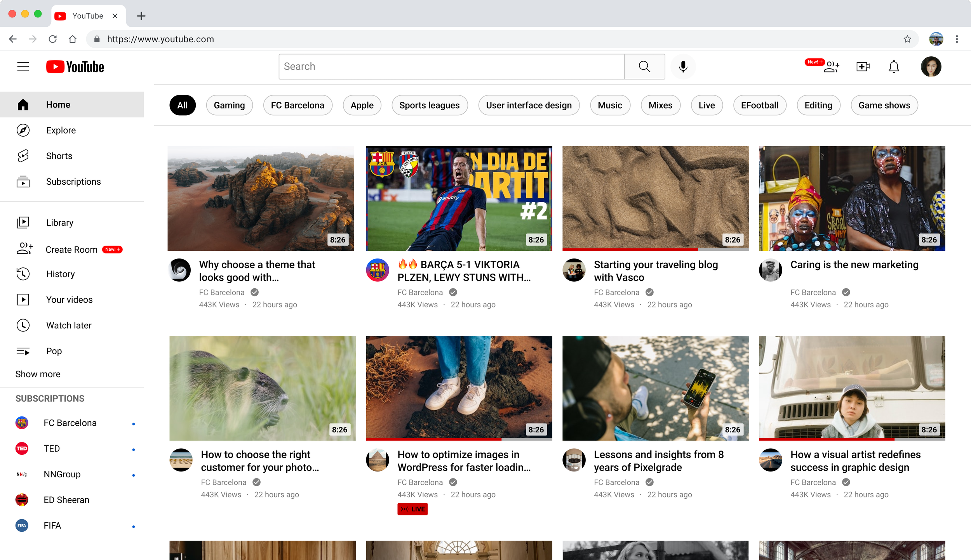Open the hamburger guide menu

[x=23, y=66]
